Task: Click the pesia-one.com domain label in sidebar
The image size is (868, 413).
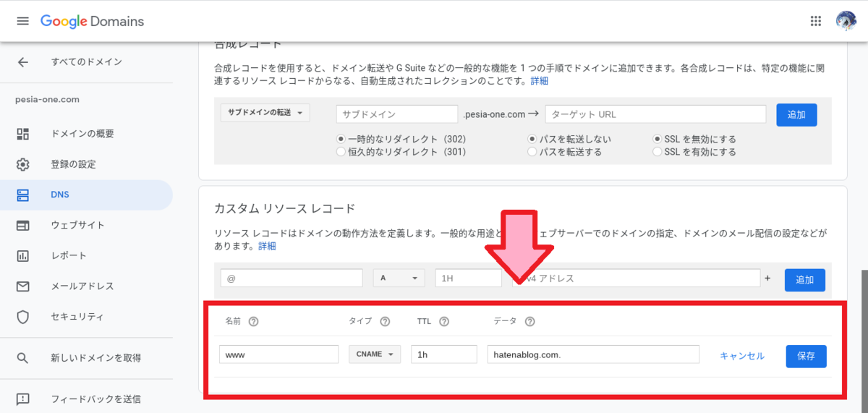Action: pos(47,100)
